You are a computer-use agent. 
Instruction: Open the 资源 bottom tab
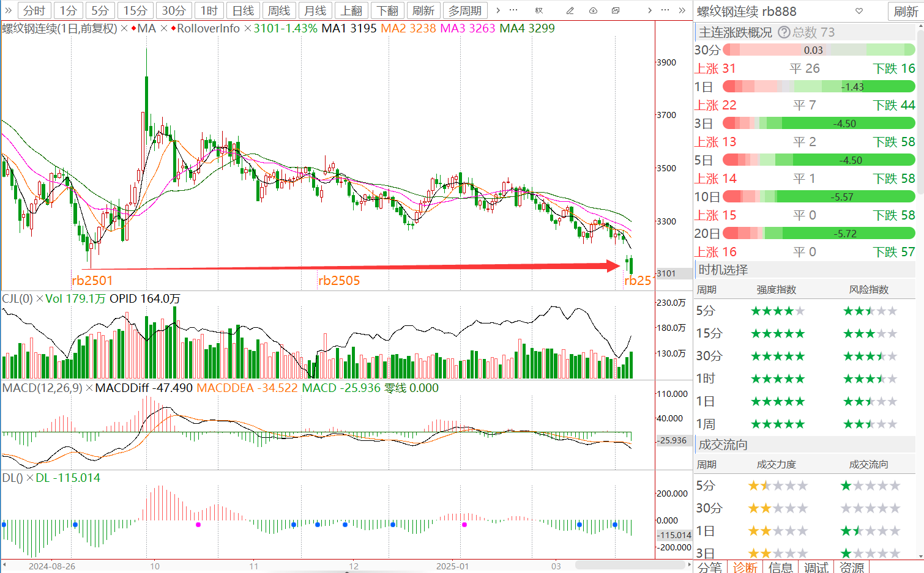(x=852, y=567)
